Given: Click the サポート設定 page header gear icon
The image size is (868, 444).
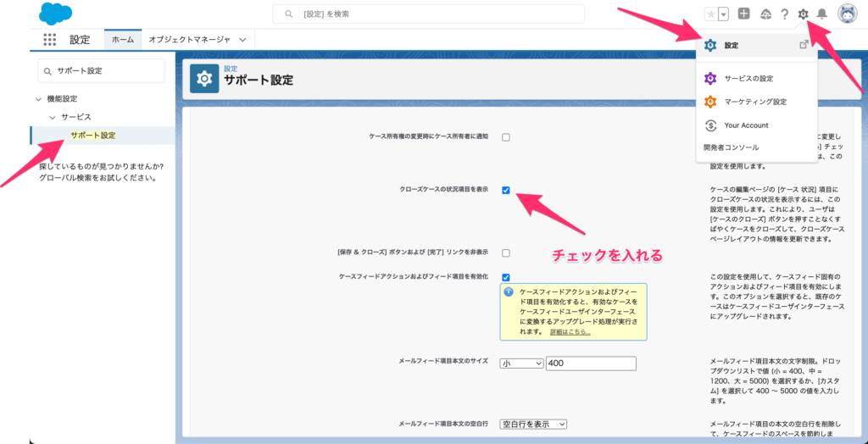Looking at the screenshot, I should click(x=204, y=79).
